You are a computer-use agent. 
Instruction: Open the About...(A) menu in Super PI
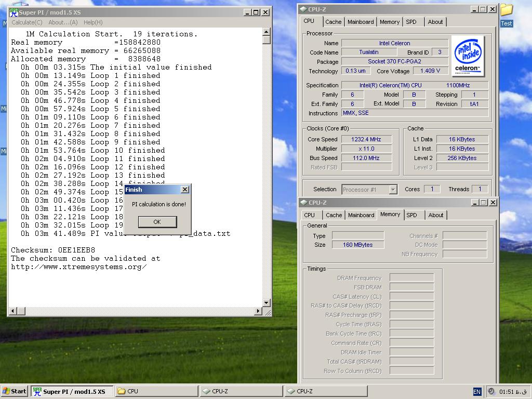point(63,22)
